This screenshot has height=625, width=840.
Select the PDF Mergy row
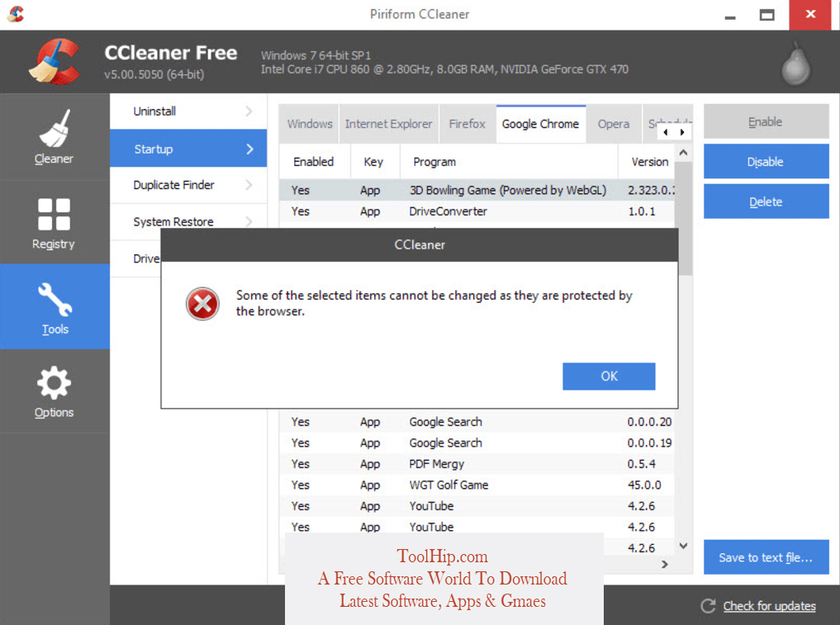477,464
